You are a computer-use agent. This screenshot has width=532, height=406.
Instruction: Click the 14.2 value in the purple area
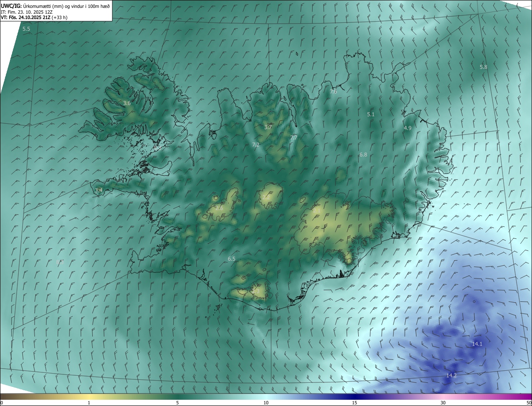pos(451,375)
